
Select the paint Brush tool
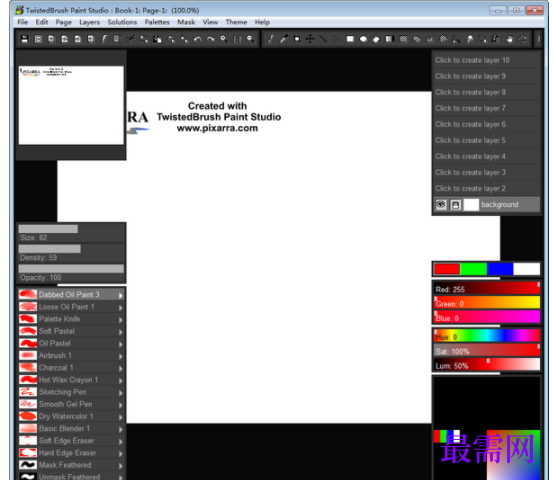pyautogui.click(x=271, y=39)
